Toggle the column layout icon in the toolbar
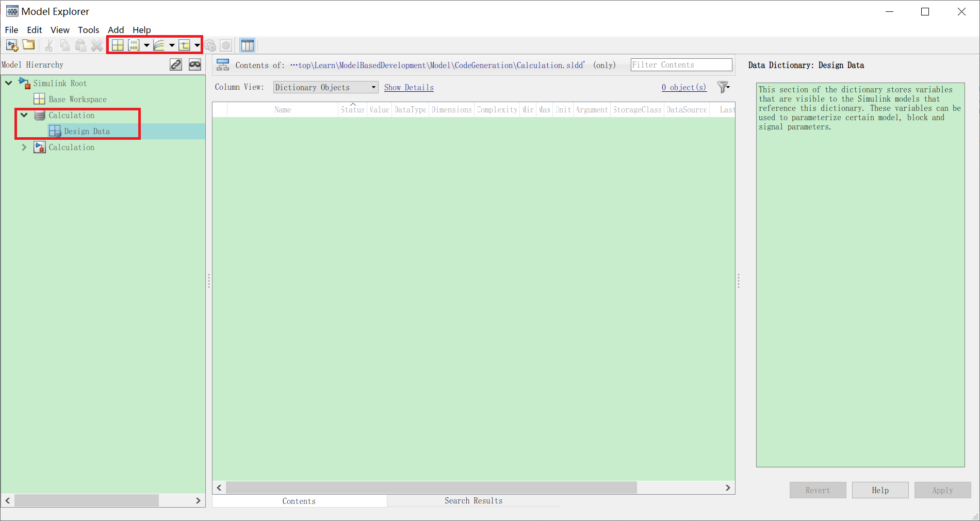980x521 pixels. click(248, 45)
